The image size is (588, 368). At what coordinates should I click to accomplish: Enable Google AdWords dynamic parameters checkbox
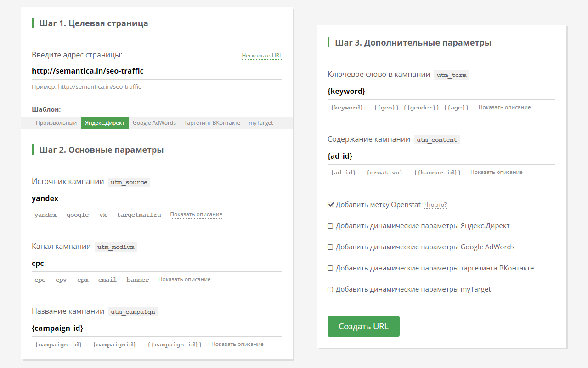330,247
